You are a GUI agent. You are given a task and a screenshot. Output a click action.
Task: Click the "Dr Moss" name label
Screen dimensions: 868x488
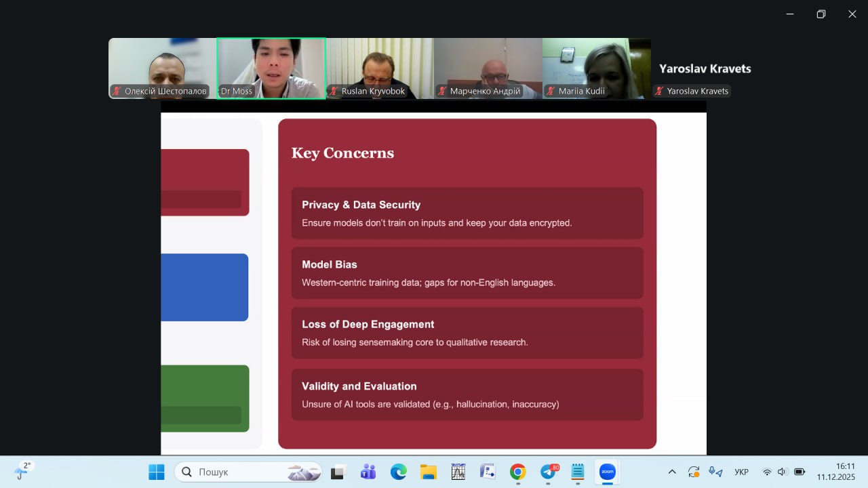[237, 91]
